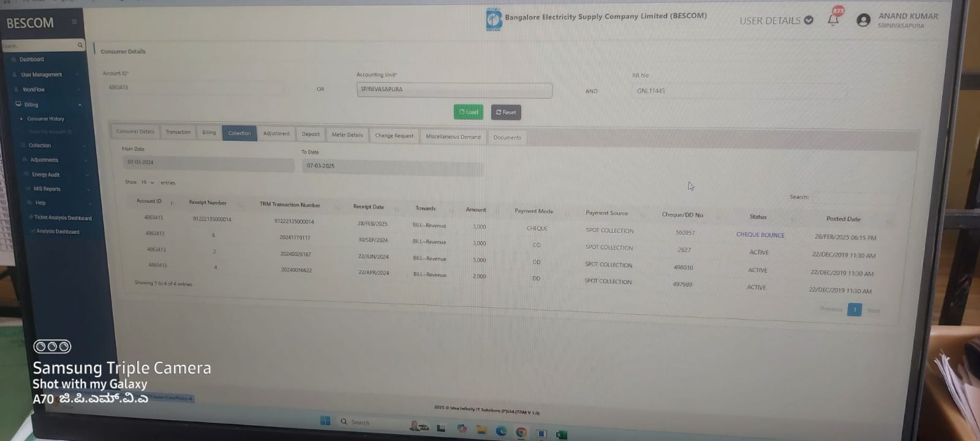Click the Reset button
Image resolution: width=980 pixels, height=441 pixels.
pos(506,112)
